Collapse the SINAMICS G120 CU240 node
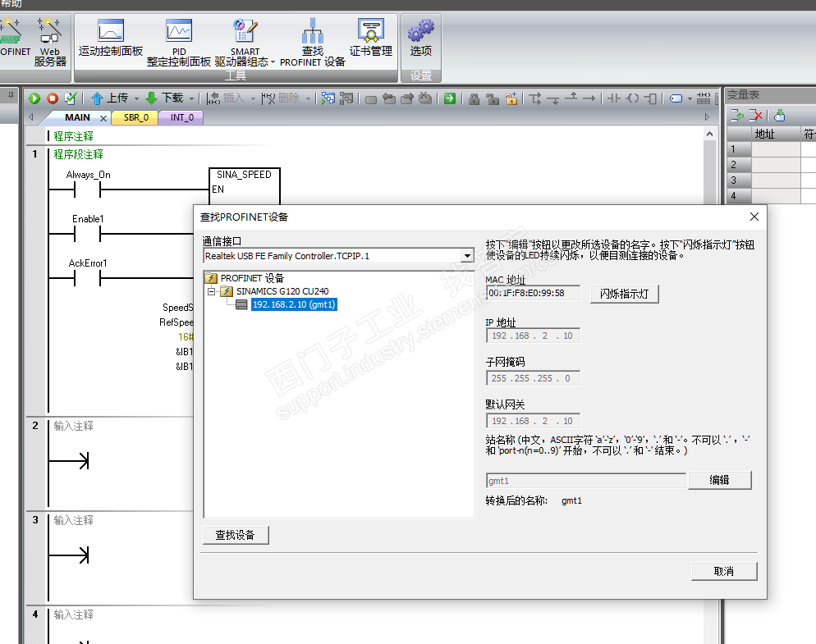The image size is (816, 644). (211, 291)
